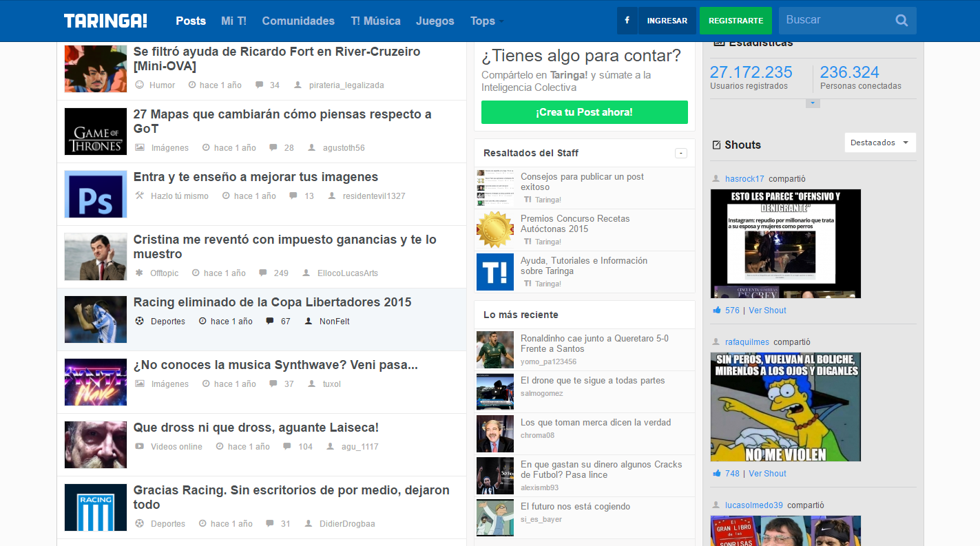Click the REGISTRARTE button

[x=736, y=21]
